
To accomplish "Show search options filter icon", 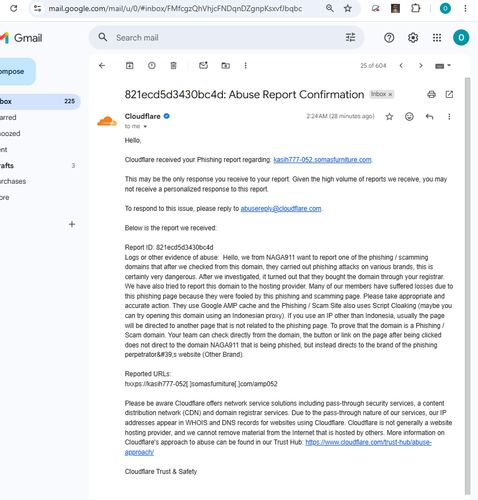I will 350,37.
